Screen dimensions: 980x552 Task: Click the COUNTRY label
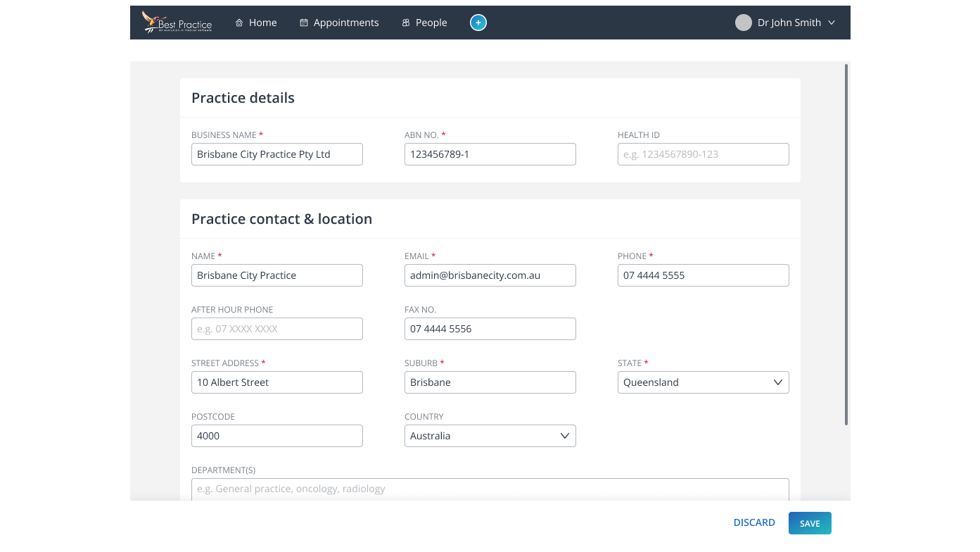424,417
